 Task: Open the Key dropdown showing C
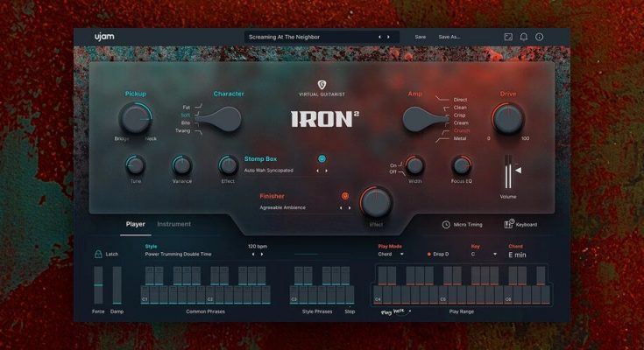483,254
